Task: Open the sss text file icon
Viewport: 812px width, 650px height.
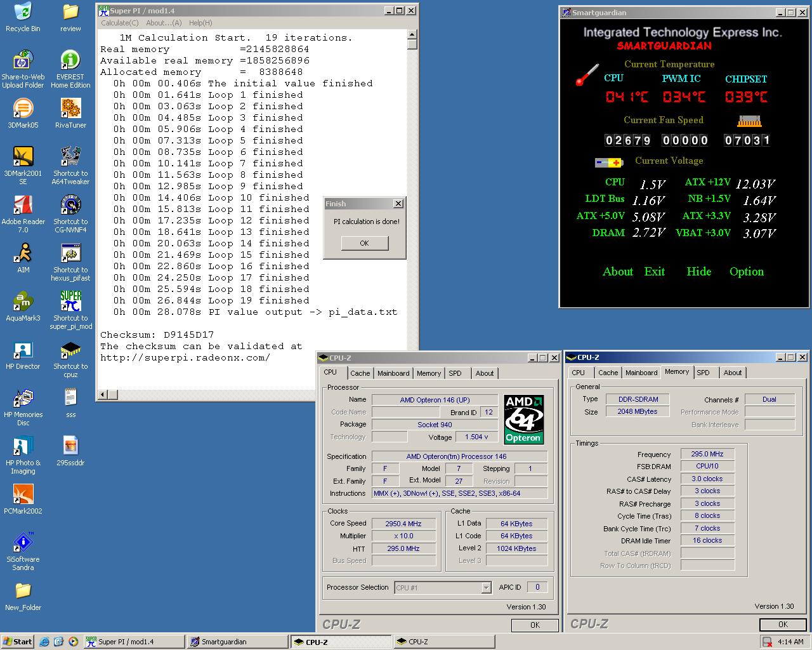Action: pos(70,403)
